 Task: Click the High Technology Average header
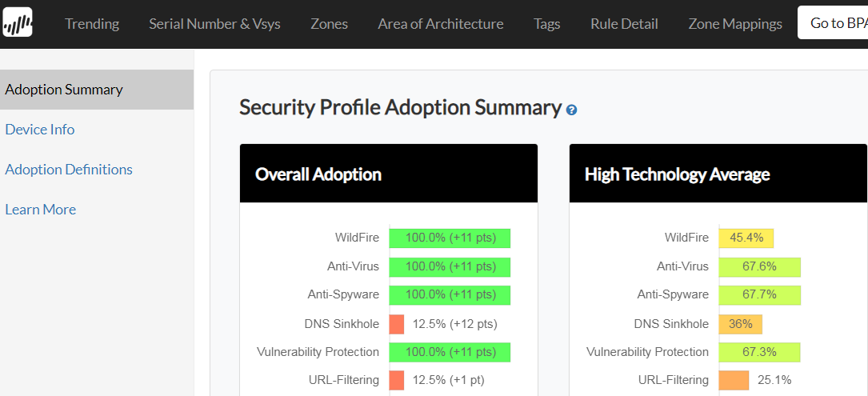click(718, 174)
